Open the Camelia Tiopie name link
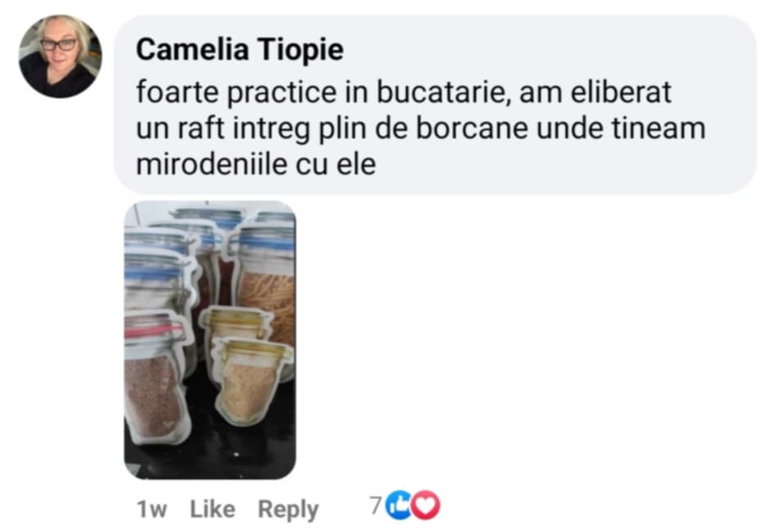The width and height of the screenshot is (778, 532). pos(240,49)
